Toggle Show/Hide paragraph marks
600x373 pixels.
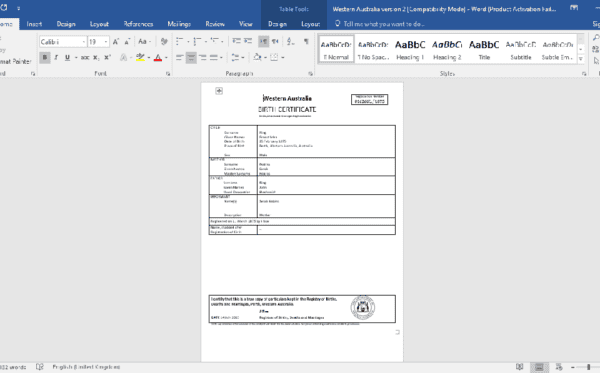(306, 41)
